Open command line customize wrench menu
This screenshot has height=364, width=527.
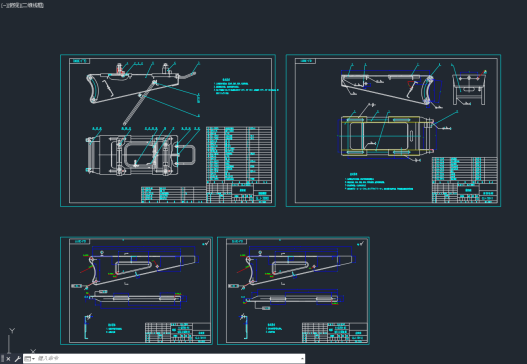point(17,359)
